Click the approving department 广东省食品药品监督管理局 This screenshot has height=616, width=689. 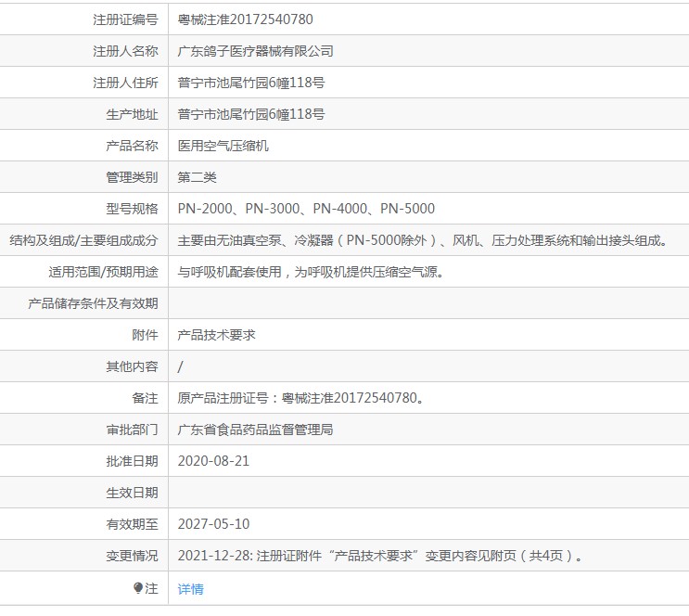click(x=255, y=430)
